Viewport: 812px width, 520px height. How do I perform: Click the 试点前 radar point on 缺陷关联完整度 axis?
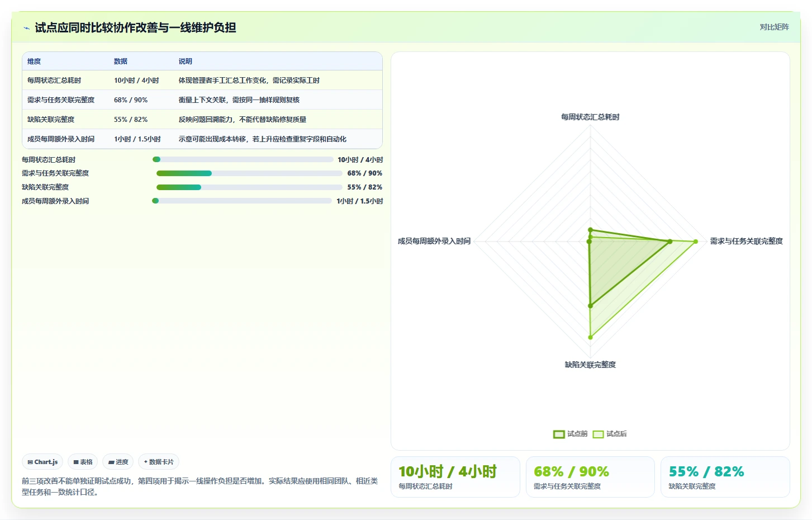(590, 306)
